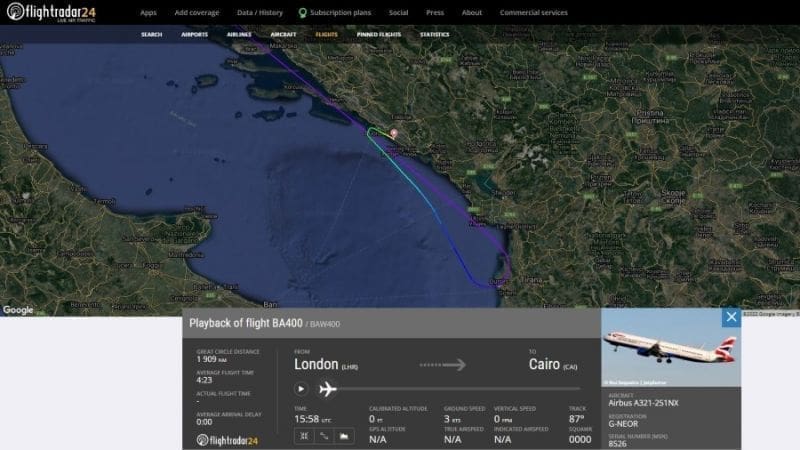The image size is (800, 450).
Task: Open the Apps menu
Action: [148, 13]
